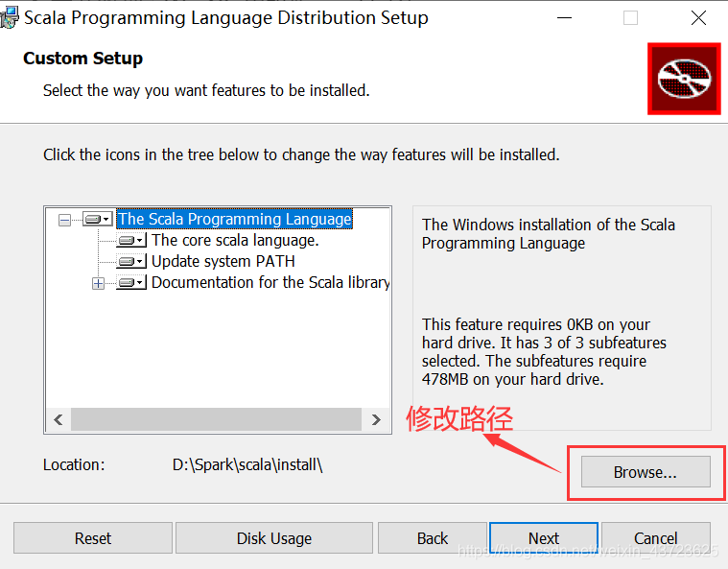Click the Location: label
The height and width of the screenshot is (569, 728).
[74, 464]
